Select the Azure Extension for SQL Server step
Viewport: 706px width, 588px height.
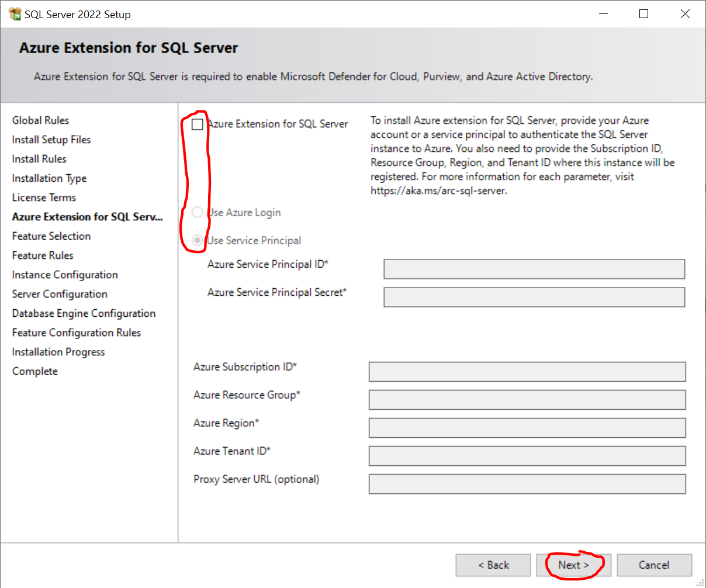87,217
